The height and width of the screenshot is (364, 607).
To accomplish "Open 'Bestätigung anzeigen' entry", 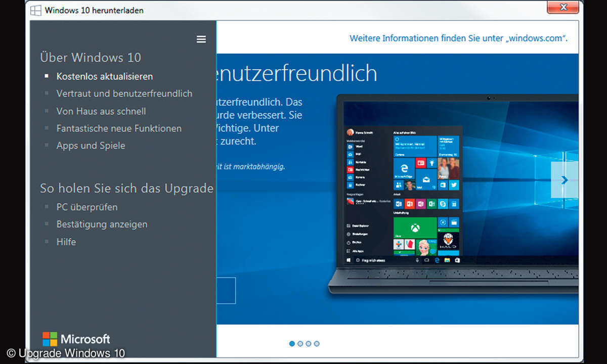I will [x=102, y=224].
